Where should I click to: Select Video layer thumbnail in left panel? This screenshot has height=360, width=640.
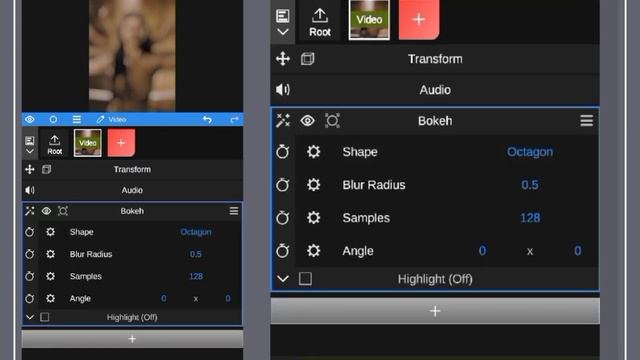click(x=88, y=143)
